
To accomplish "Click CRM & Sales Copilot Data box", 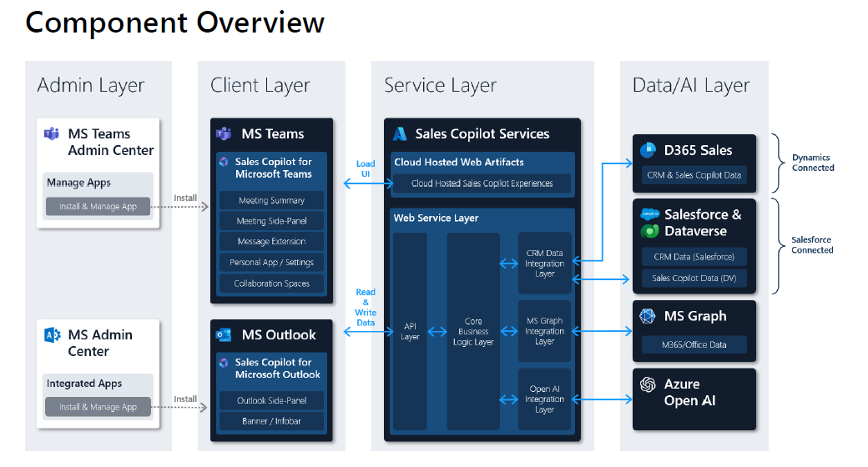I will (694, 175).
